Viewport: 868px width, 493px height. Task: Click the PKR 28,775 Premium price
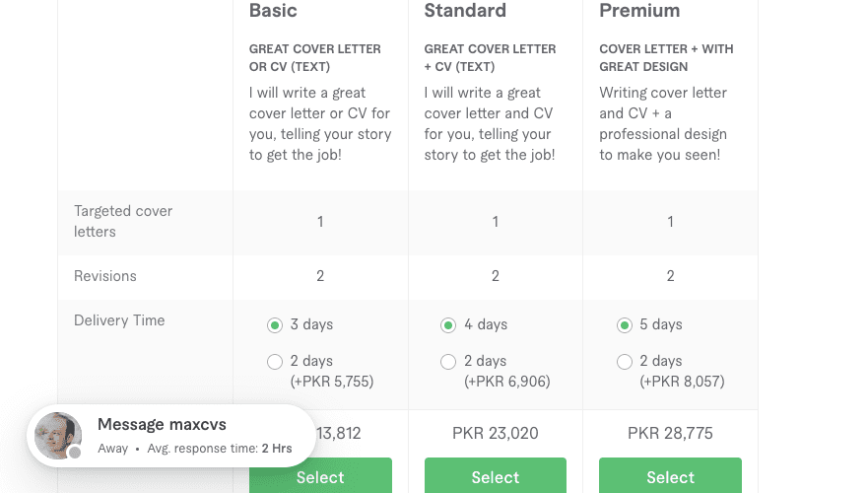tap(670, 433)
